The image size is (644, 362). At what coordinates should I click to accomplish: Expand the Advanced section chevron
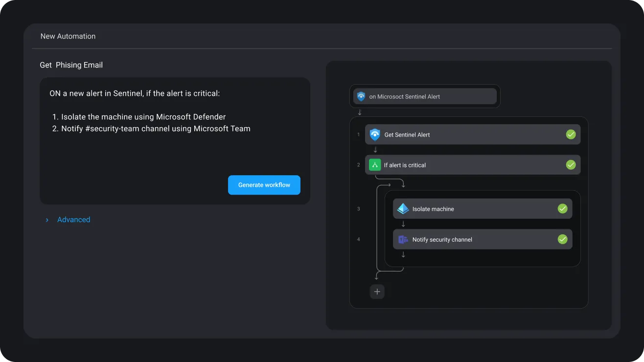47,220
